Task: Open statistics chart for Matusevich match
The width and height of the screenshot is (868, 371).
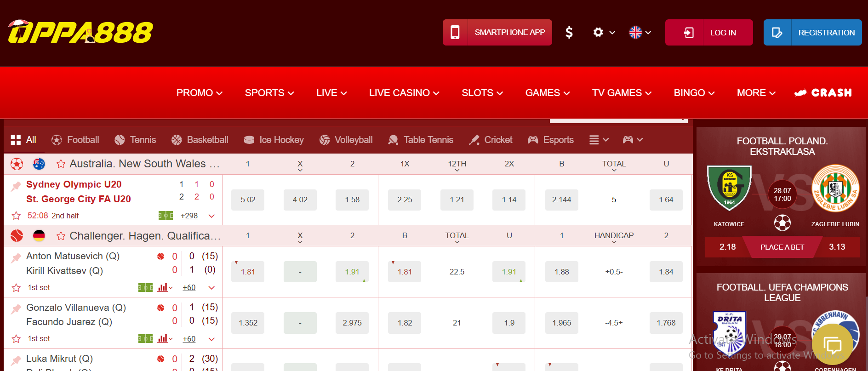Action: click(165, 287)
